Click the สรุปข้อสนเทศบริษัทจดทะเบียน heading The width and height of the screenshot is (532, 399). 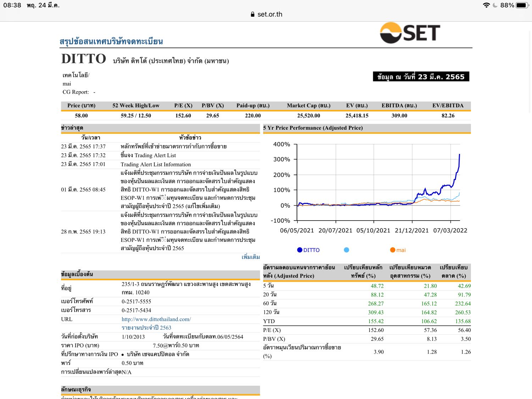coord(111,41)
